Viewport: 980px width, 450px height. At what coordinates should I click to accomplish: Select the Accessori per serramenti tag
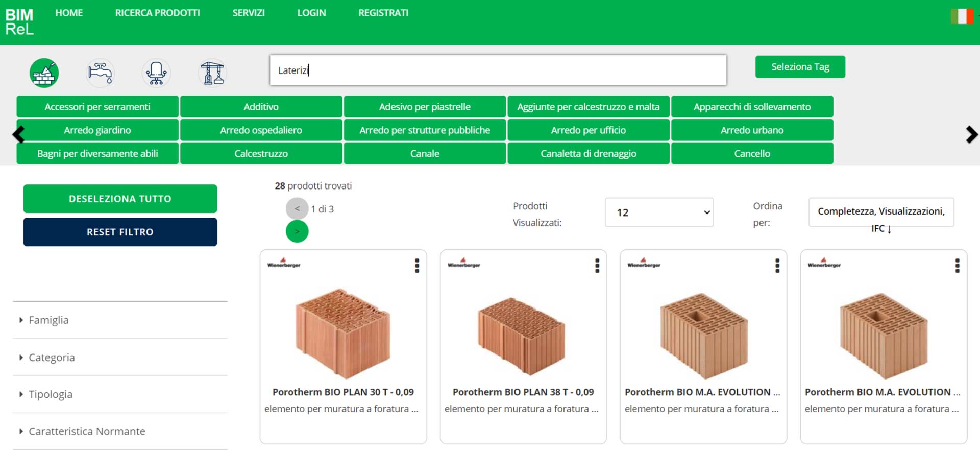point(97,107)
